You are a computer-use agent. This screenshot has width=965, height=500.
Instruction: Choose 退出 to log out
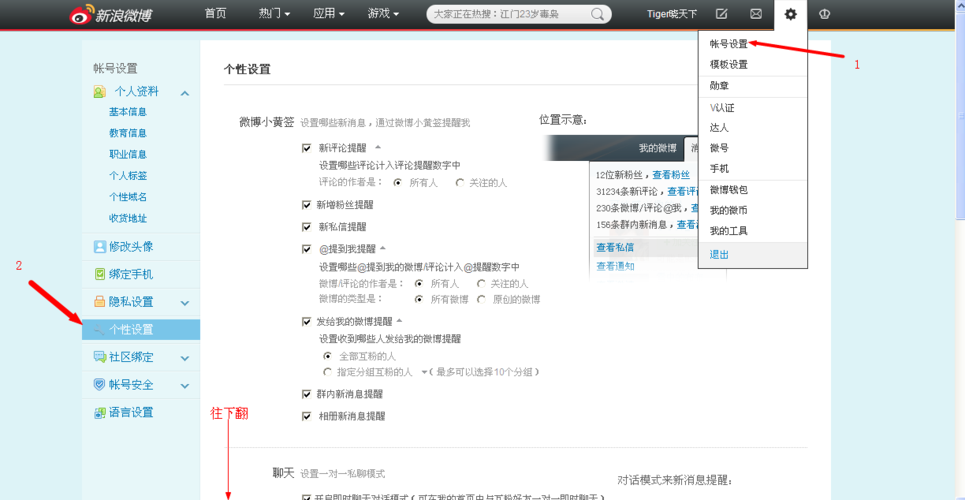coord(719,254)
